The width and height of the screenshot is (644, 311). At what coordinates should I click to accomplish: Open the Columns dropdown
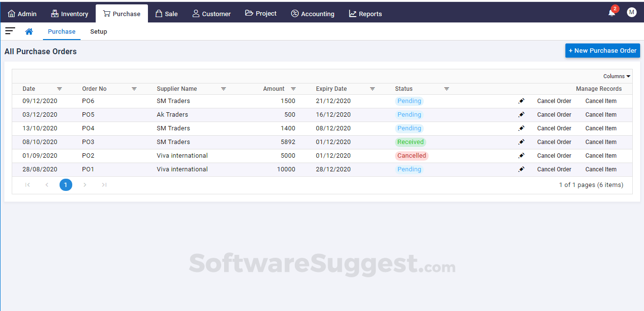[616, 76]
